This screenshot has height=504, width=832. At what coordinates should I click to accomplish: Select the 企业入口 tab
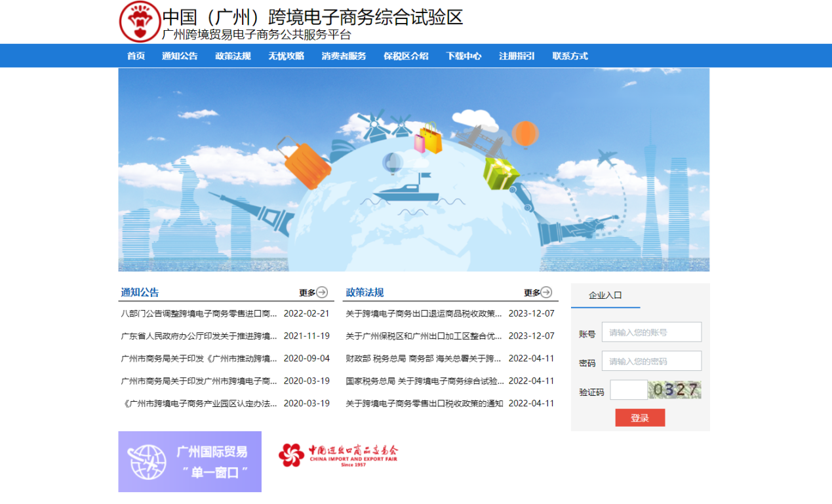[605, 296]
